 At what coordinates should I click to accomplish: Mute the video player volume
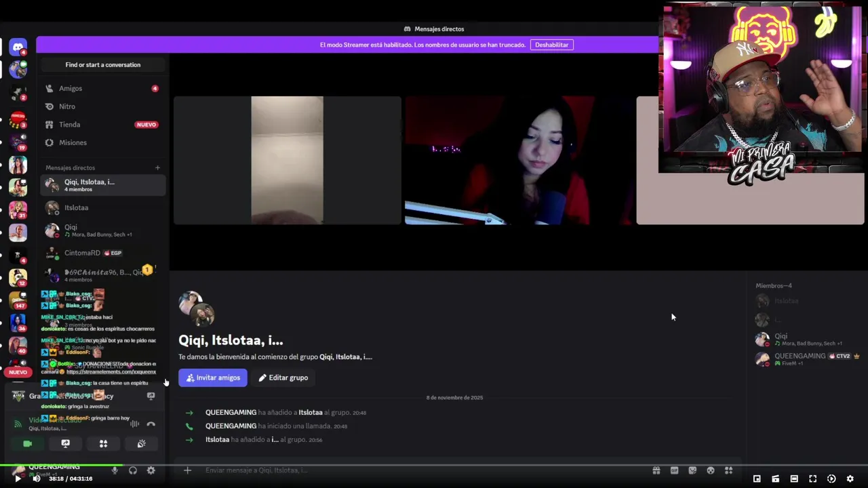(x=36, y=479)
